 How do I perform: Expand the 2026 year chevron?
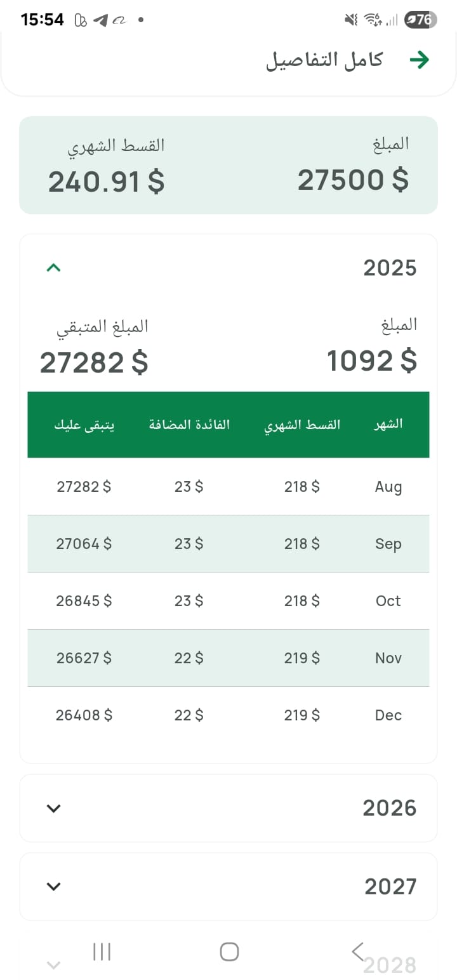54,808
